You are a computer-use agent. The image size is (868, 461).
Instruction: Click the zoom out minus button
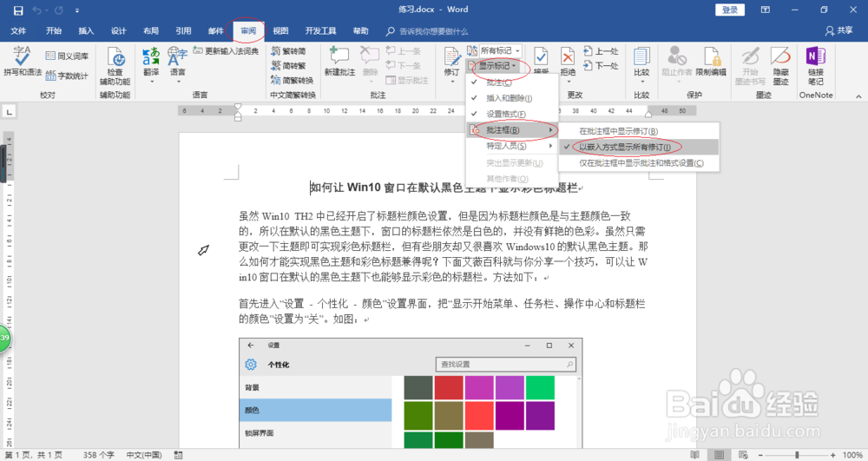760,455
